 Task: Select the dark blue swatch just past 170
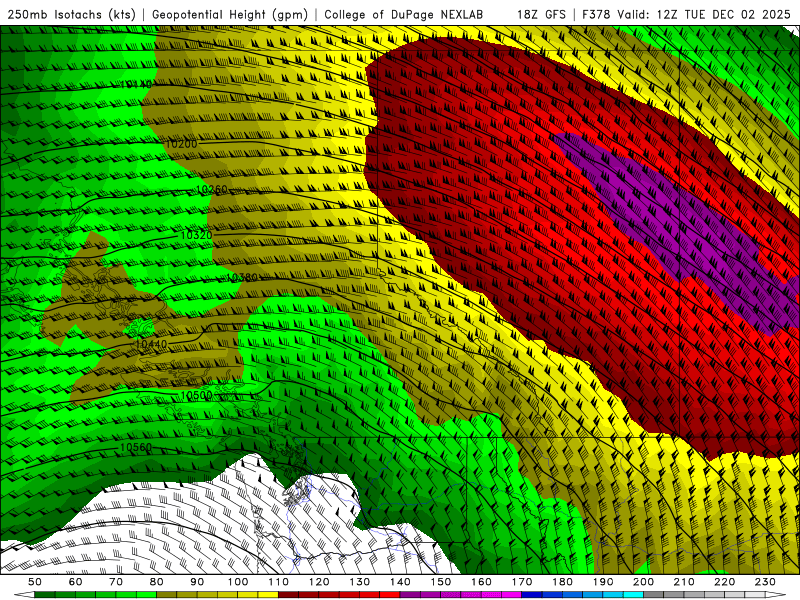click(532, 595)
